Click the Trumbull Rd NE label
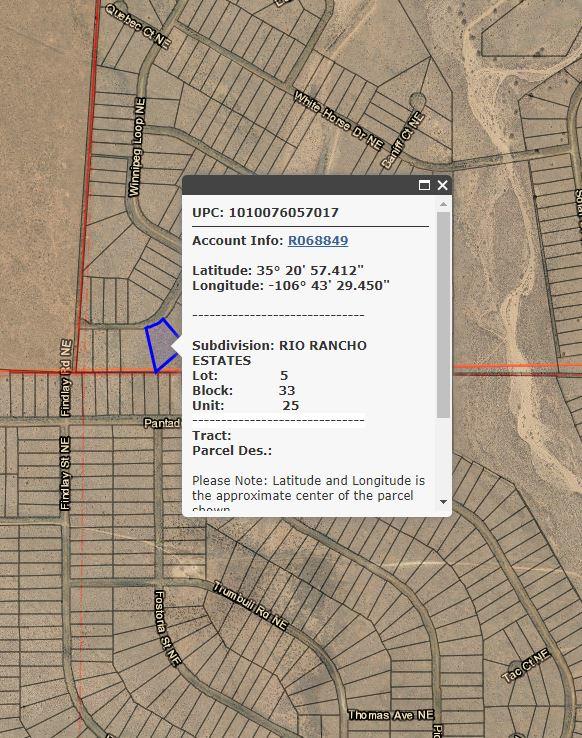 tap(250, 605)
